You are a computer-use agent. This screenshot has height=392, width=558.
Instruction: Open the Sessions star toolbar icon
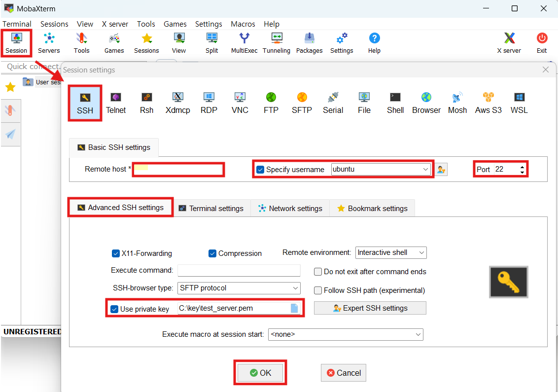[x=146, y=43]
